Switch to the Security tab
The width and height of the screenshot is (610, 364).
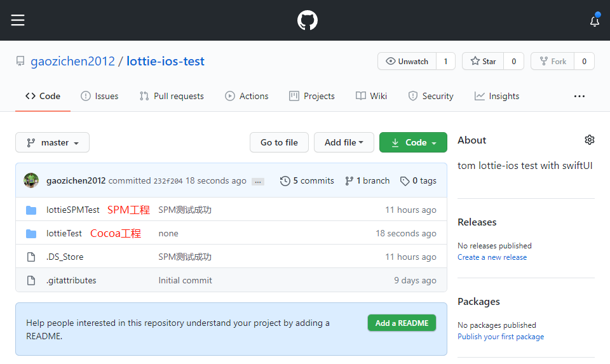coord(431,96)
